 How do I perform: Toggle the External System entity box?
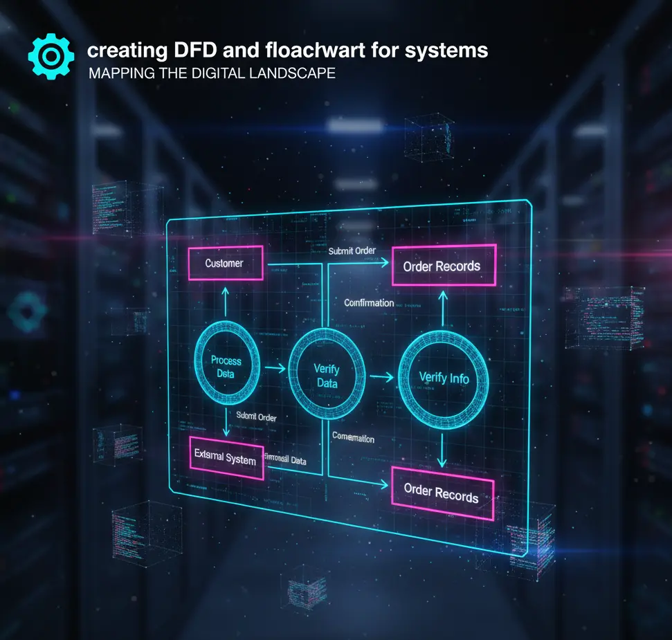tap(226, 457)
